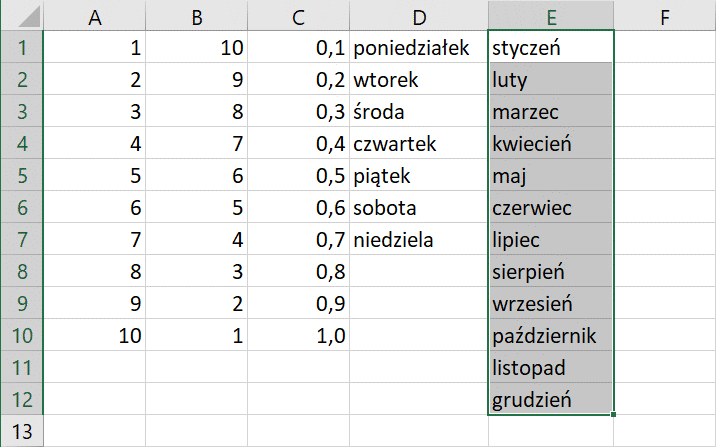Select row 7 header
716x447 pixels.
[23, 239]
